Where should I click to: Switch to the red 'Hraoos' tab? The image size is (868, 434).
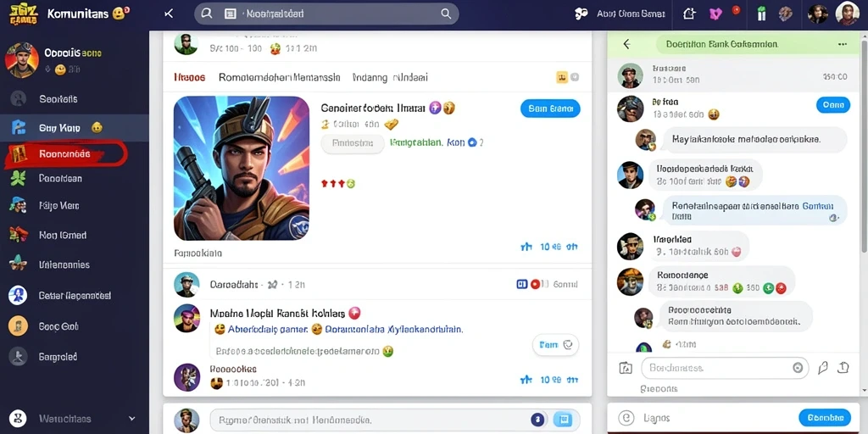click(x=189, y=77)
